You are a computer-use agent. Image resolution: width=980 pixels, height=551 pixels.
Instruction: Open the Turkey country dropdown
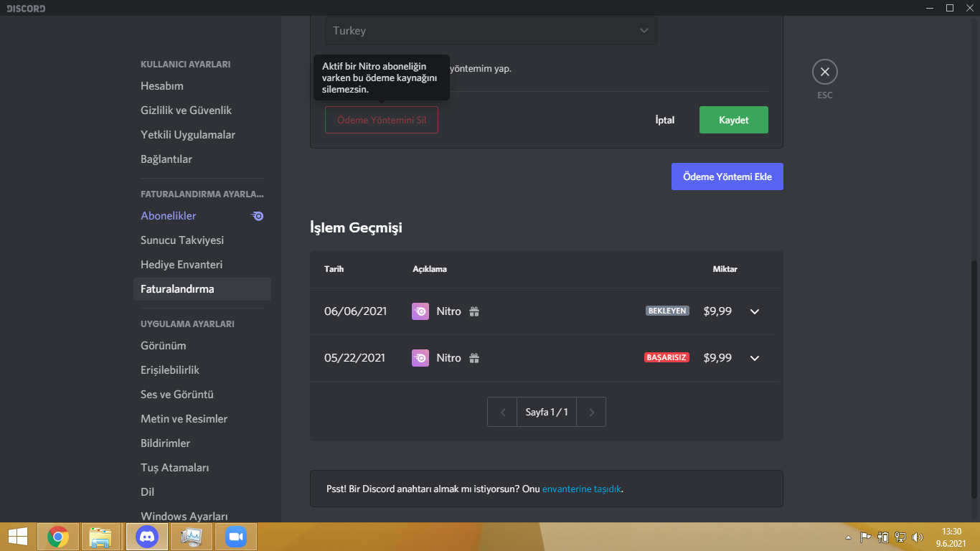coord(491,31)
